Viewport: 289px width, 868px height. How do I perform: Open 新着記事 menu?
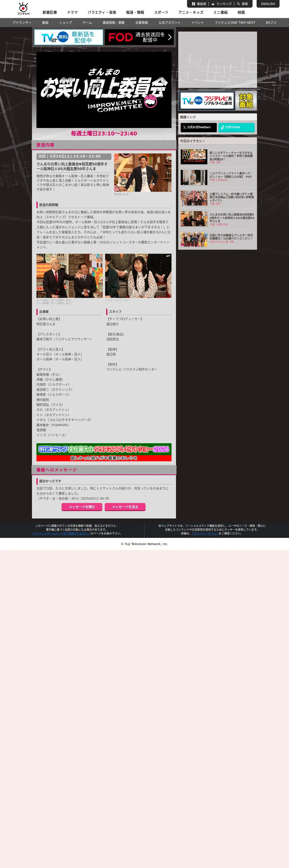50,12
